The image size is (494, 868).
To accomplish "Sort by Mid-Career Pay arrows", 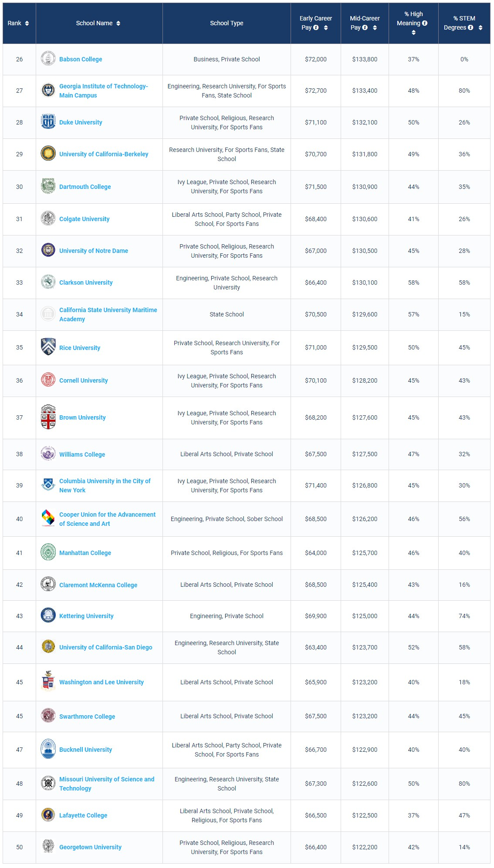I will pyautogui.click(x=375, y=28).
